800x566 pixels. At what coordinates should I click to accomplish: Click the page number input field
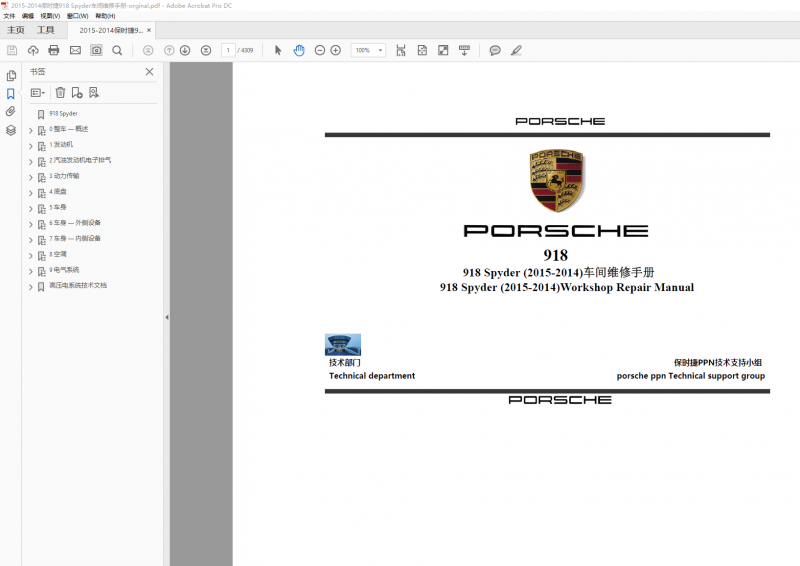(228, 50)
